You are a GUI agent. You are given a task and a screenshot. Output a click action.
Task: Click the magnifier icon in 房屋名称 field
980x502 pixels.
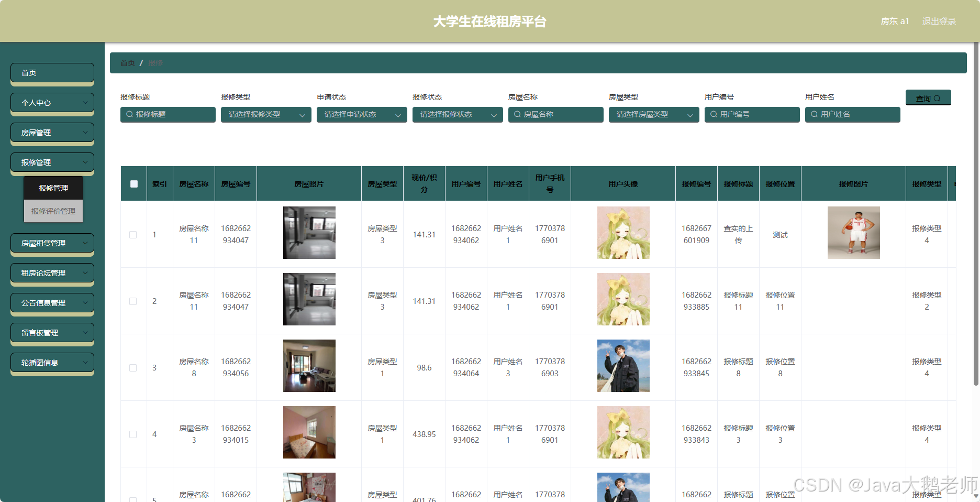tap(517, 114)
